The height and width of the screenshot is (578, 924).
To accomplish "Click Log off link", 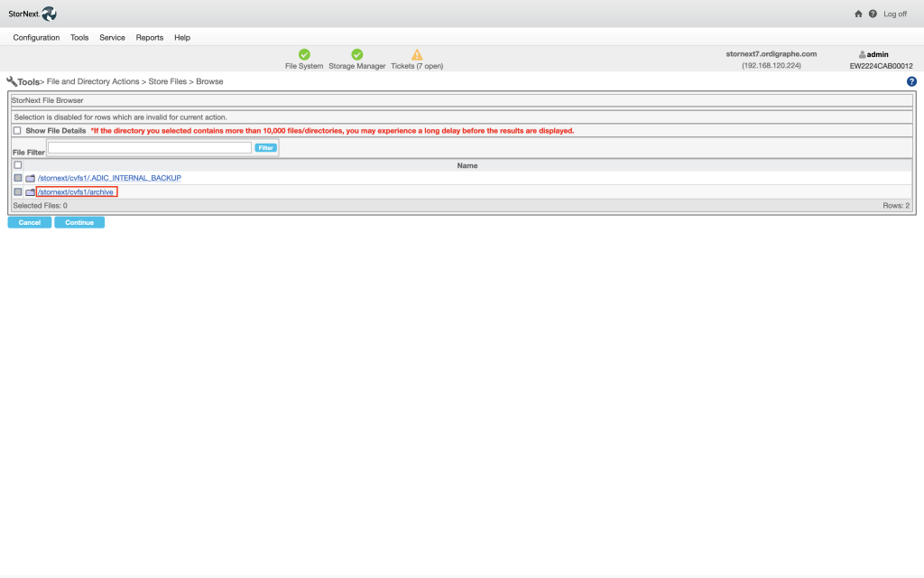I will pos(895,14).
